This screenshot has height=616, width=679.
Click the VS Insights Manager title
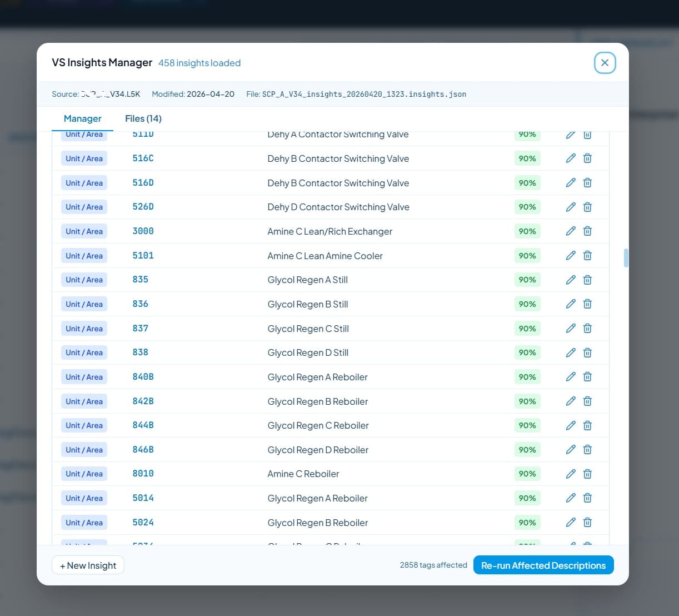(x=102, y=62)
